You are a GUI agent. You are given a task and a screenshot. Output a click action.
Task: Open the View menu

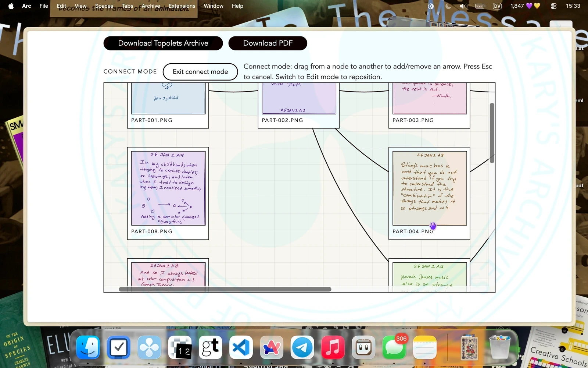pyautogui.click(x=80, y=6)
